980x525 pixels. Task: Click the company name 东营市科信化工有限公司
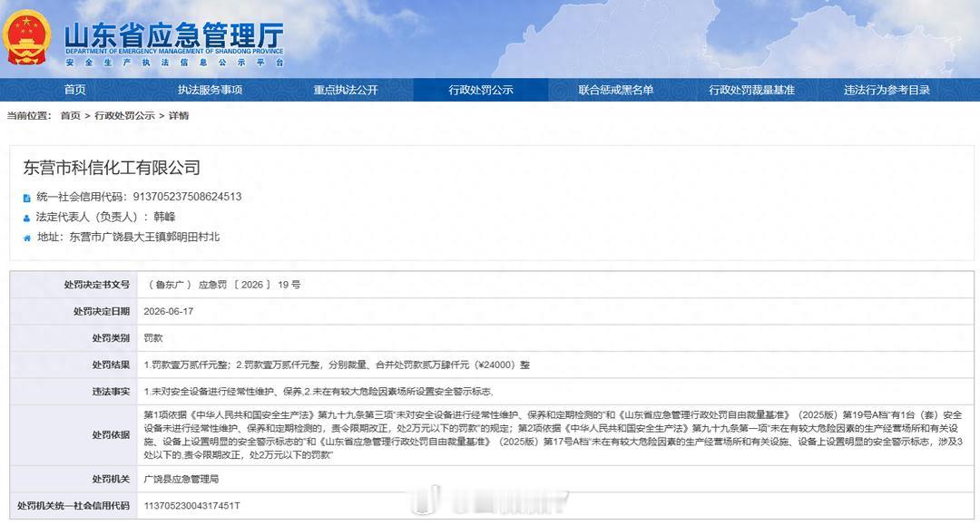tap(112, 168)
